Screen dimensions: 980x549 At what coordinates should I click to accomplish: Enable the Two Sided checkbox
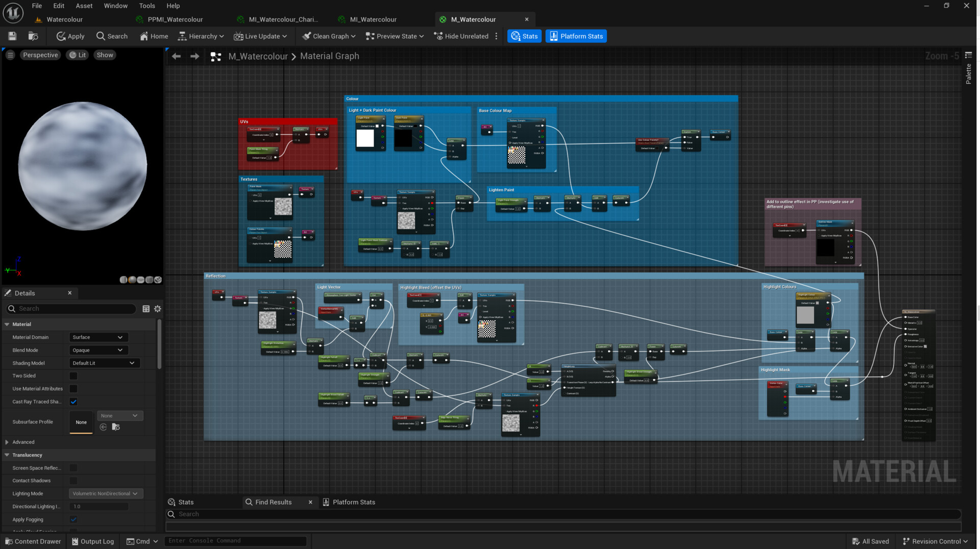point(73,376)
